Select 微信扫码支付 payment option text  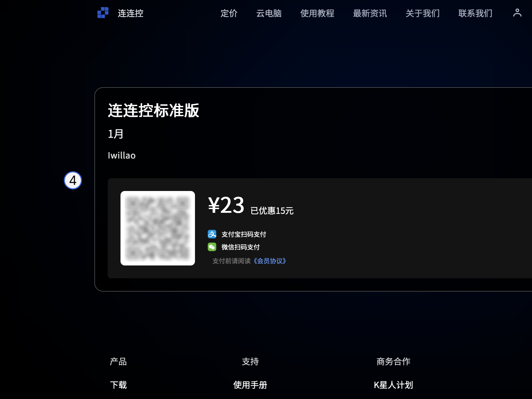click(241, 247)
